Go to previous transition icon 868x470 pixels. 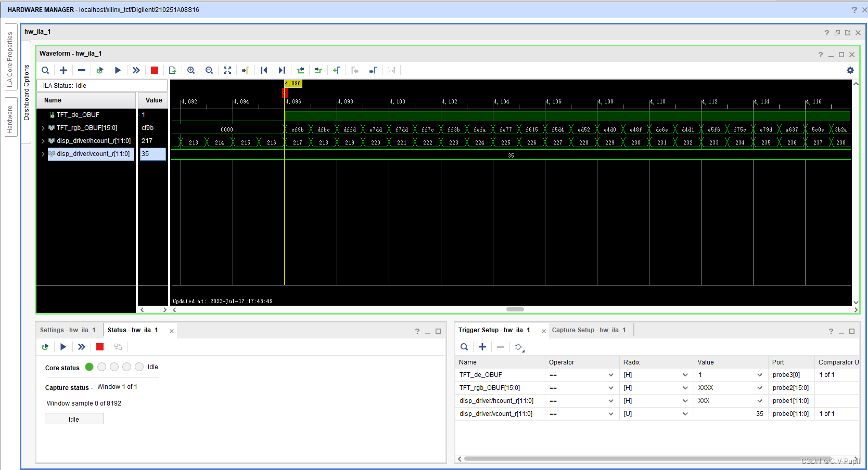point(300,70)
